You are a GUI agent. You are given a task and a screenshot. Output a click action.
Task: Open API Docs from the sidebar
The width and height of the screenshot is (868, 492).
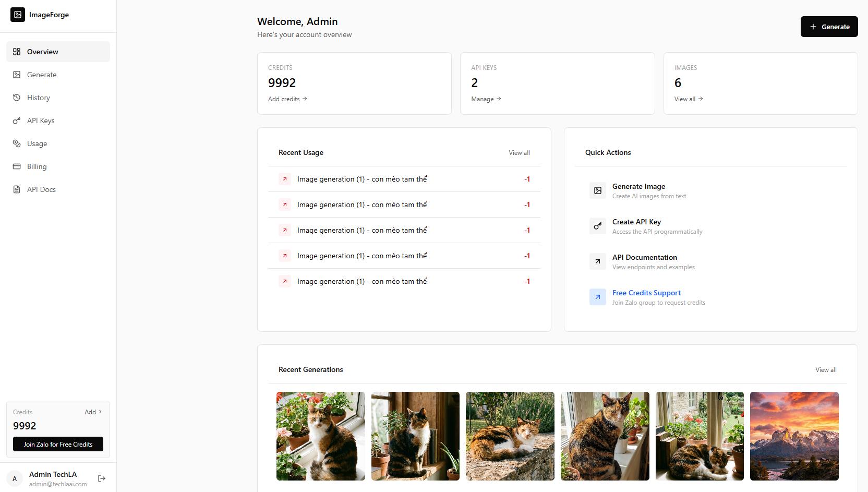(58, 189)
